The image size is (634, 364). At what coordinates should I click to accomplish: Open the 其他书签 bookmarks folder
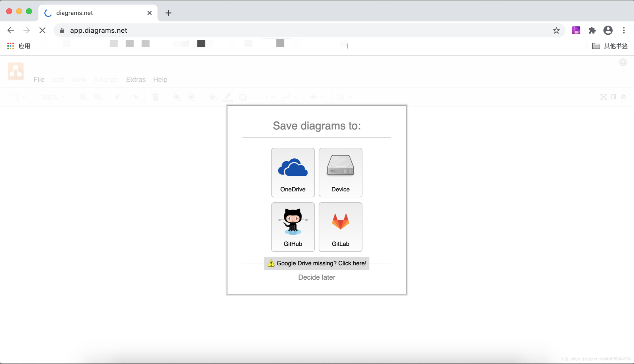click(x=610, y=46)
